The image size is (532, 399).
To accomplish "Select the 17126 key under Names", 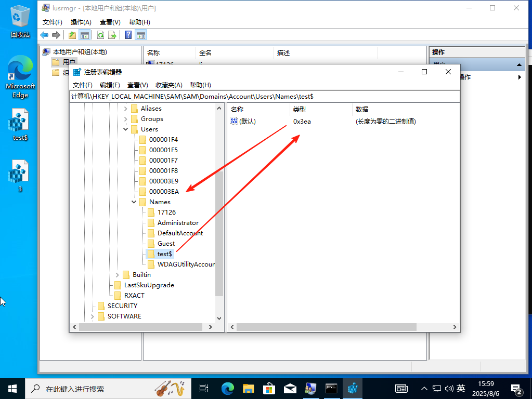I will (x=166, y=212).
